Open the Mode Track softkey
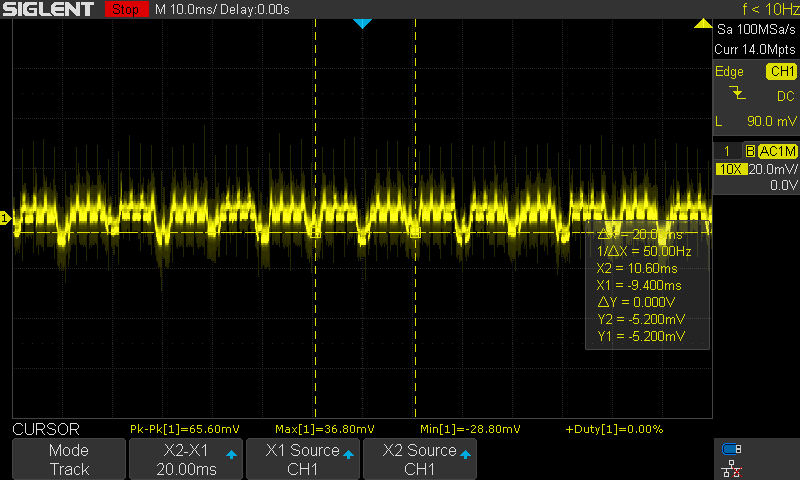 click(69, 459)
